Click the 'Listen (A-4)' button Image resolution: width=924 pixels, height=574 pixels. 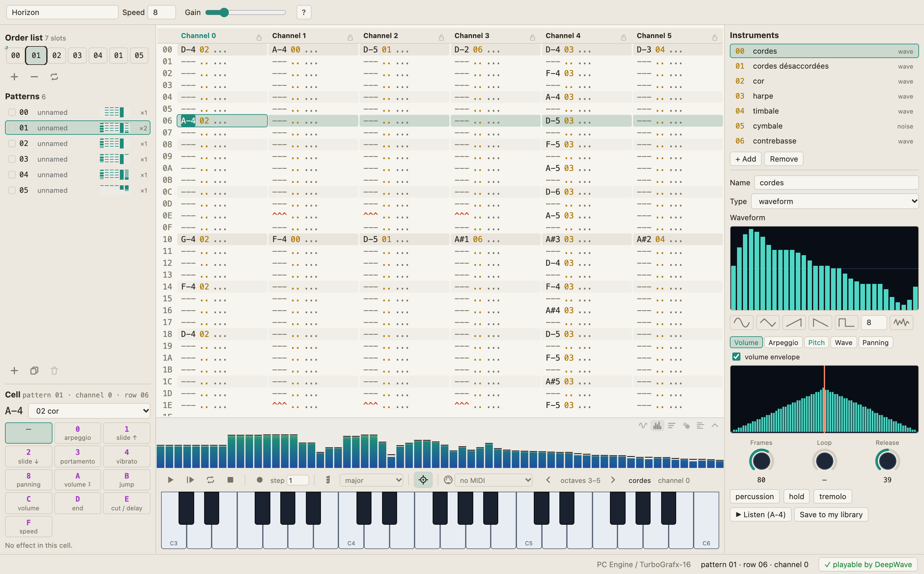coord(760,515)
